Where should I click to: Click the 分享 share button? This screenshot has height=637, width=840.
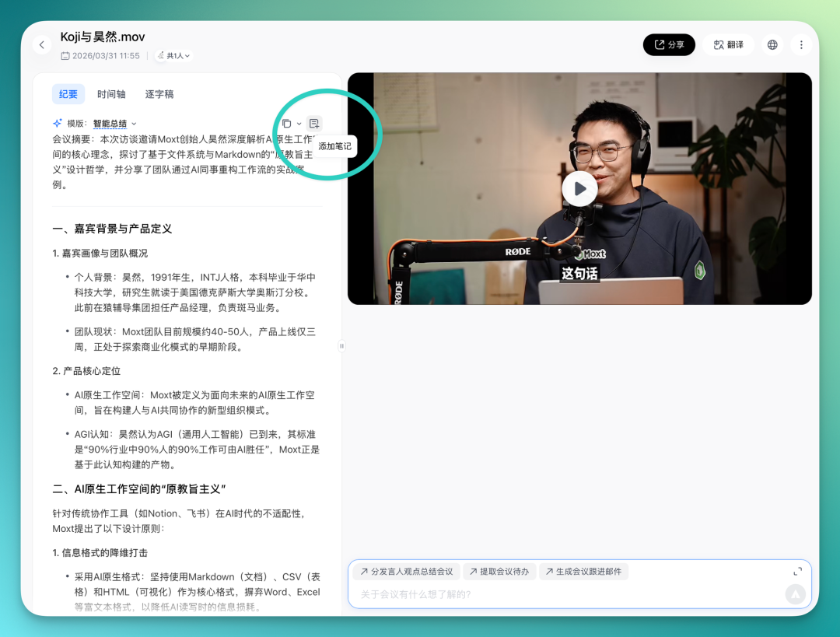669,45
